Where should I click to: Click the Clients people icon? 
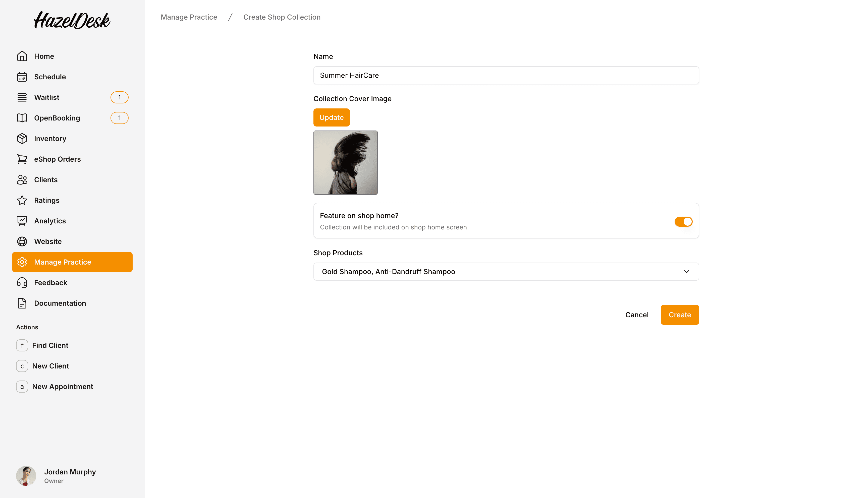coord(22,179)
